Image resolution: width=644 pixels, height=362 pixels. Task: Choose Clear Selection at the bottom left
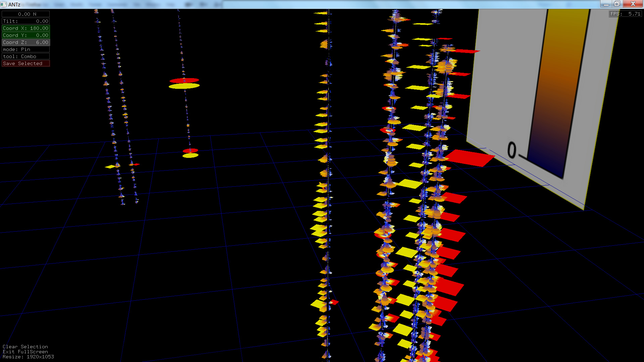(x=25, y=347)
